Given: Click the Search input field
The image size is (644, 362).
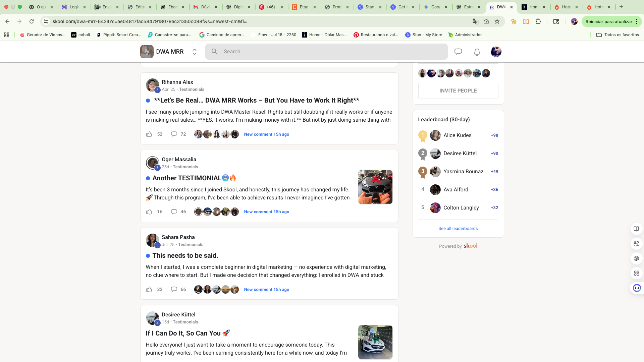Looking at the screenshot, I should pyautogui.click(x=326, y=52).
